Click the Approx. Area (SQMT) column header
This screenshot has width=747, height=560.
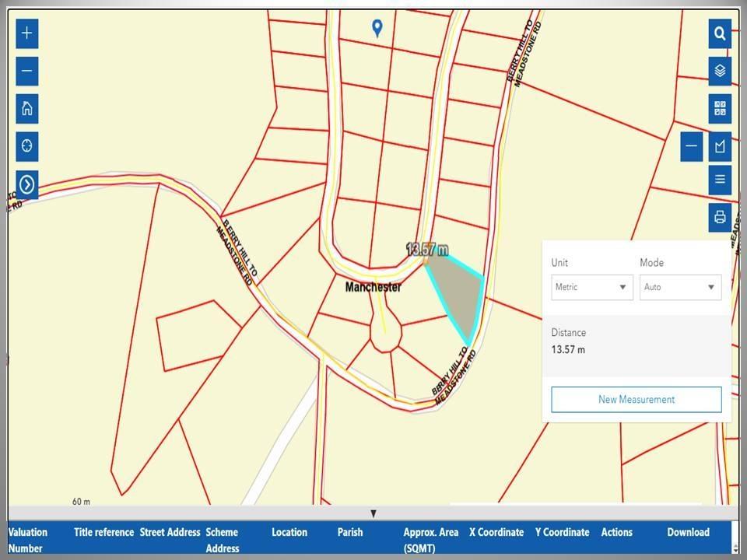coord(425,540)
